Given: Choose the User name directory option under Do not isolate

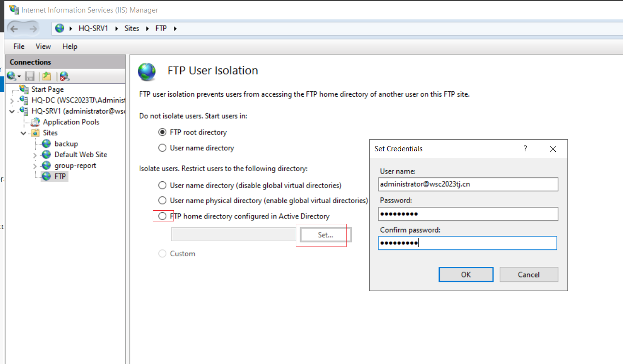Looking at the screenshot, I should pos(162,148).
